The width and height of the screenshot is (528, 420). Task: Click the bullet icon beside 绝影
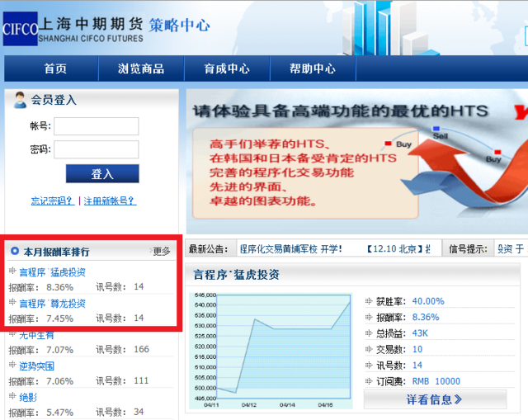pos(12,396)
